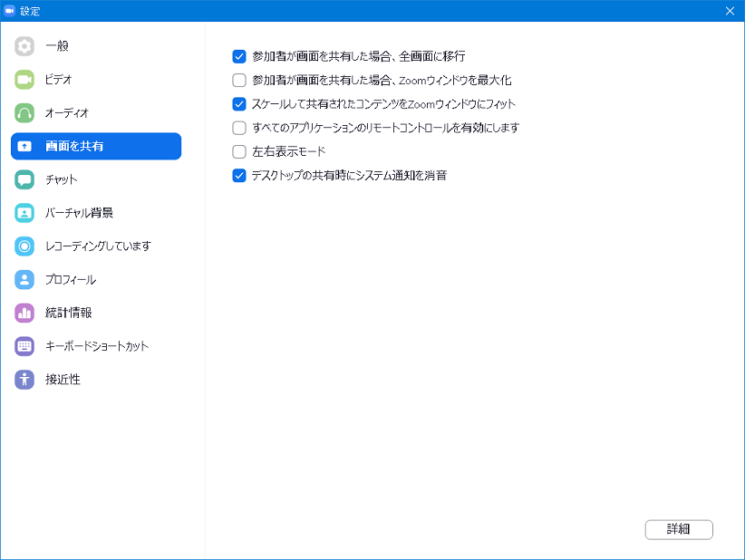Click the gear icon for 一般 settings

click(x=24, y=46)
